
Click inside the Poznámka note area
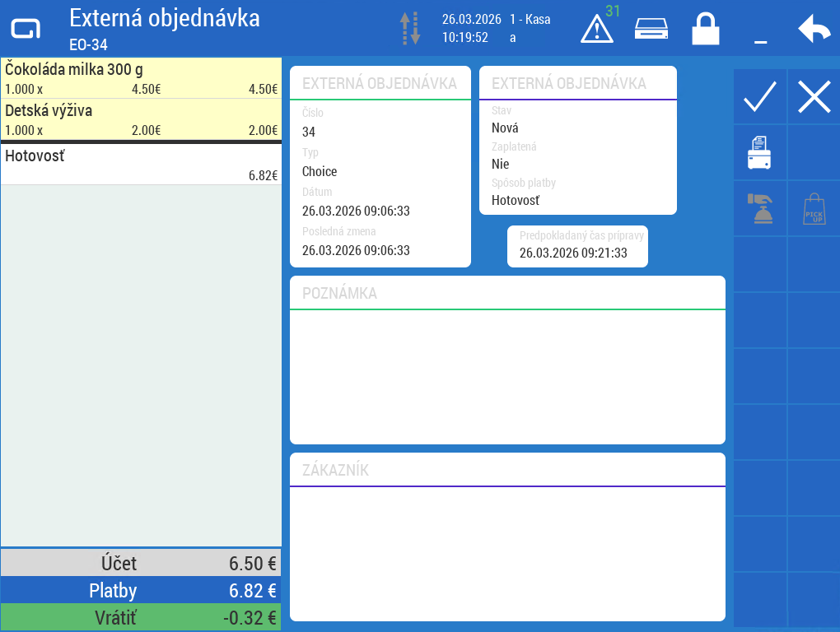tap(507, 376)
